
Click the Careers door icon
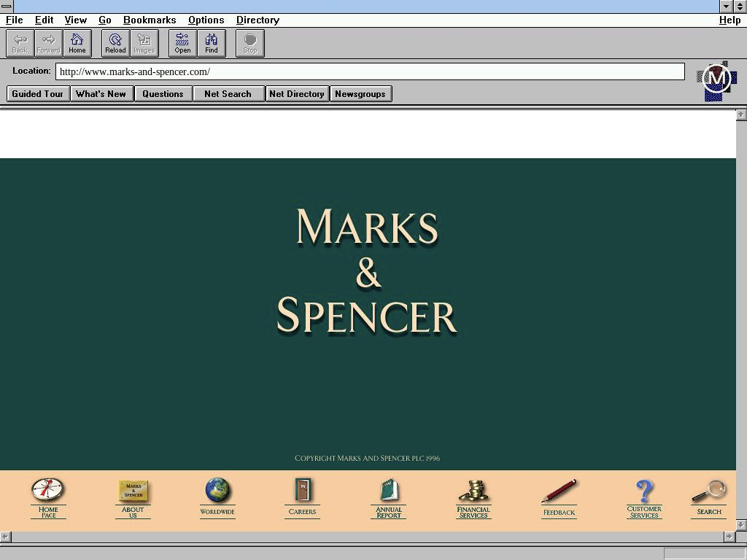pos(302,490)
